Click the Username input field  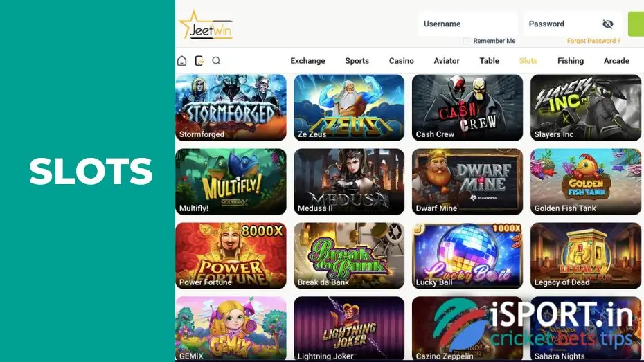tap(468, 24)
